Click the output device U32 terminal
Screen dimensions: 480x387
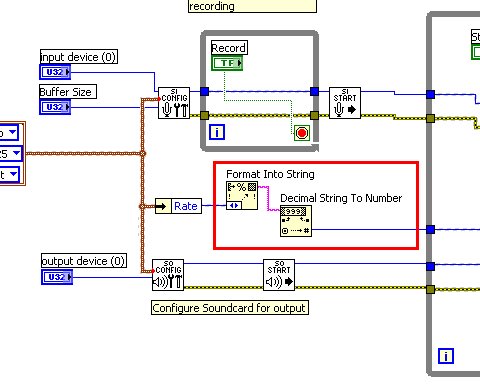coord(57,277)
